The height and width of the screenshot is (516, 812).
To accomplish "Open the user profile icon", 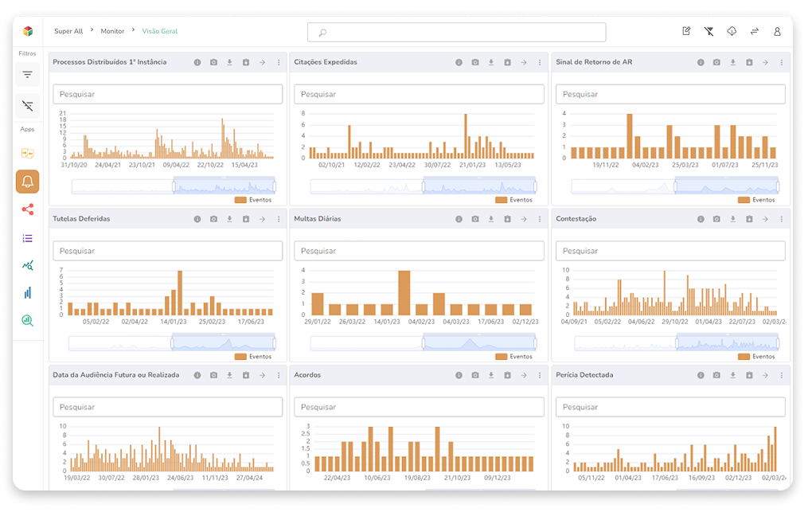I will (x=777, y=31).
